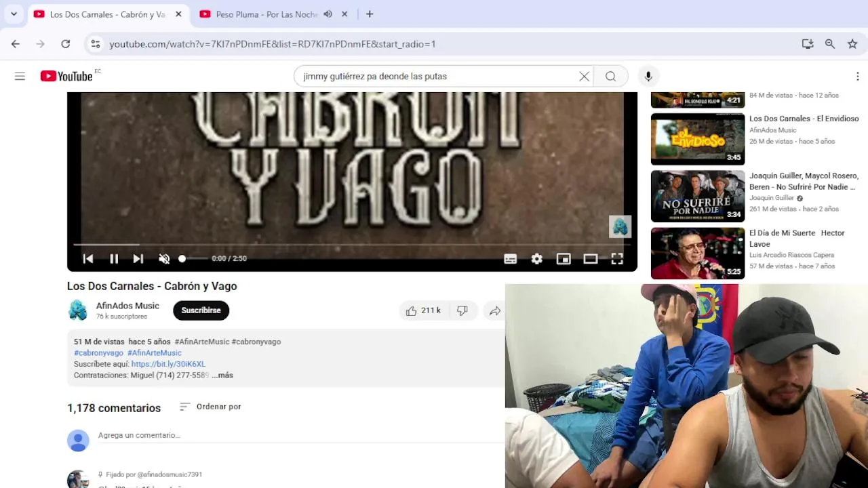Open Los Dos Carnales - El Envidioso title

click(x=804, y=119)
